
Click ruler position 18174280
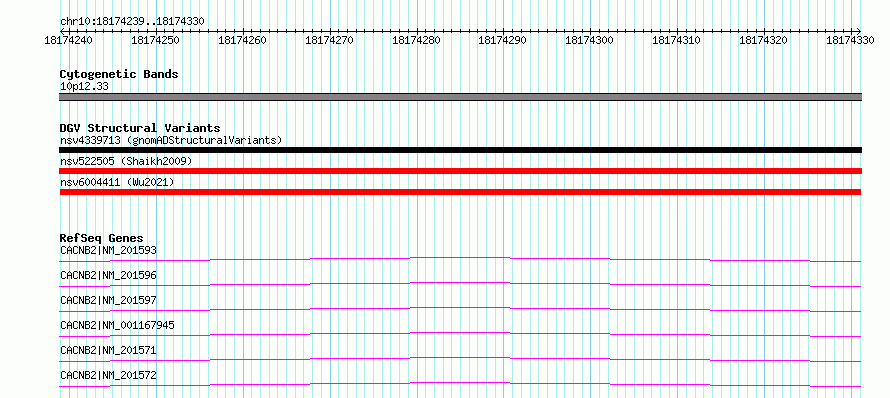pos(417,40)
